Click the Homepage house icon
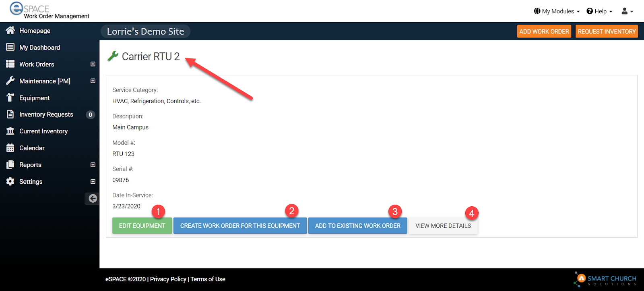The width and height of the screenshot is (644, 291). [x=10, y=30]
